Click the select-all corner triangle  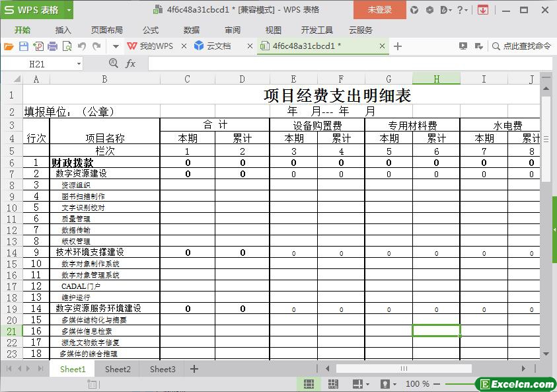pyautogui.click(x=17, y=79)
